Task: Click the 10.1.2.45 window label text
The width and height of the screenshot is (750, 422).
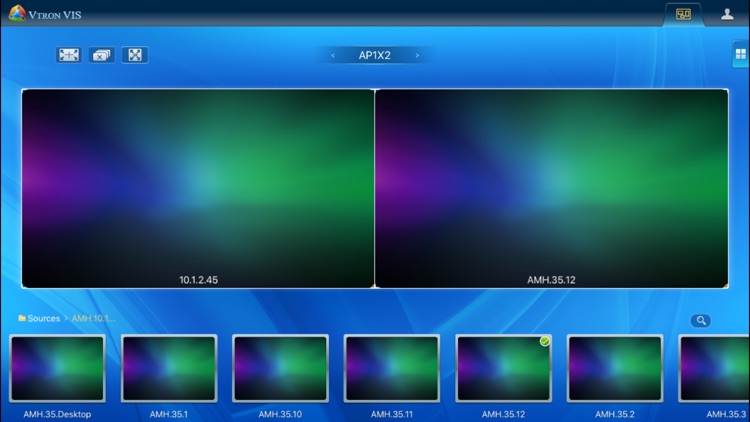Action: 199,280
